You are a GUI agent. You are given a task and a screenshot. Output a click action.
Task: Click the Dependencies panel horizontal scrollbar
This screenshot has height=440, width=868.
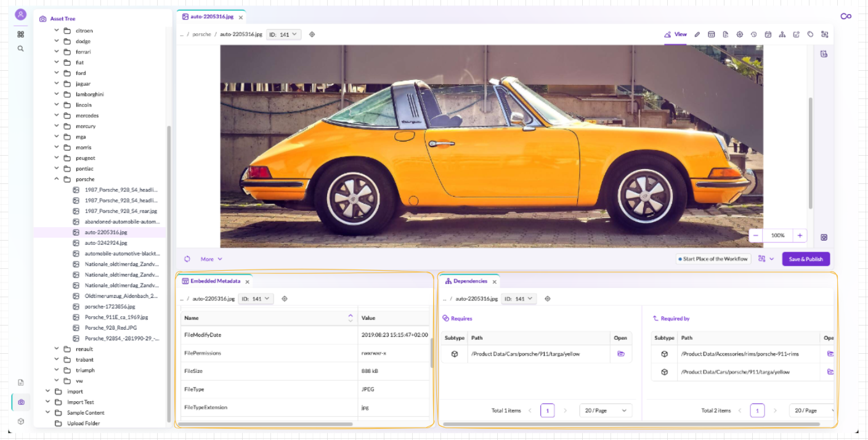click(x=631, y=424)
